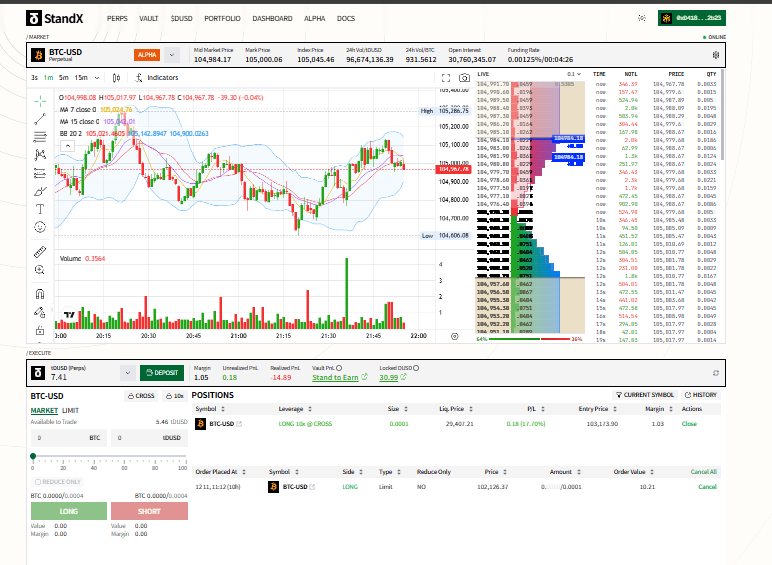Open order HISTORY
The height and width of the screenshot is (565, 772).
coord(701,395)
